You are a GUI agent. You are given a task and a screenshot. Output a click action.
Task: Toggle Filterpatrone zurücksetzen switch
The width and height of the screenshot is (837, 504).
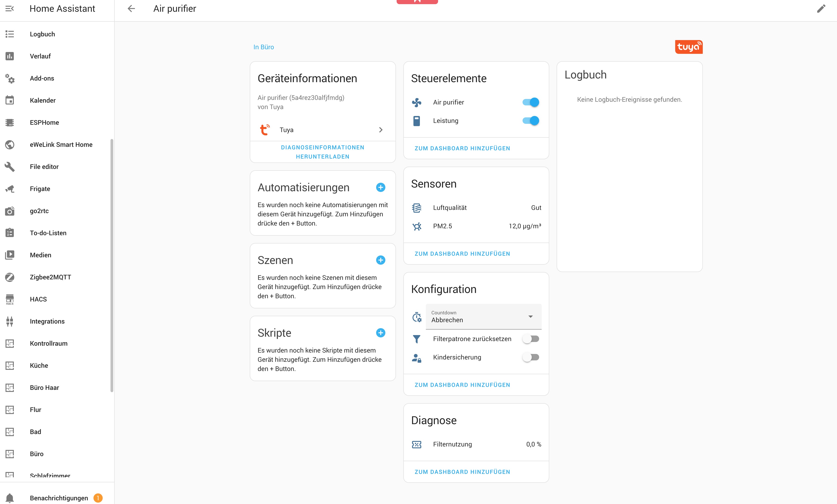pos(531,339)
